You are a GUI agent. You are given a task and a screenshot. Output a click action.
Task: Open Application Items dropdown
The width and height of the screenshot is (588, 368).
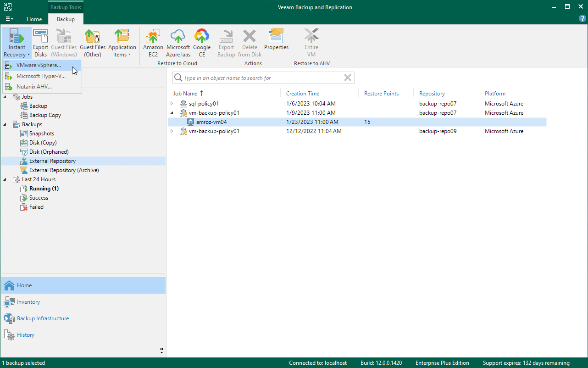tap(122, 43)
